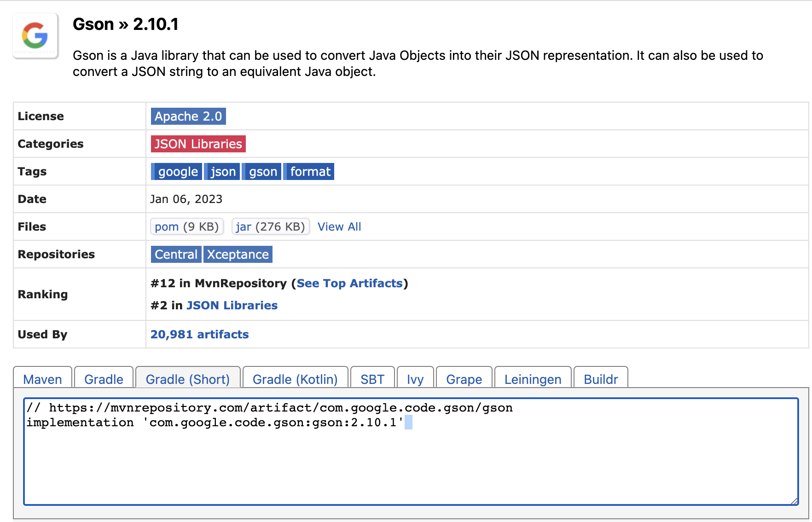
Task: Switch to the Ivy tab
Action: tap(415, 378)
